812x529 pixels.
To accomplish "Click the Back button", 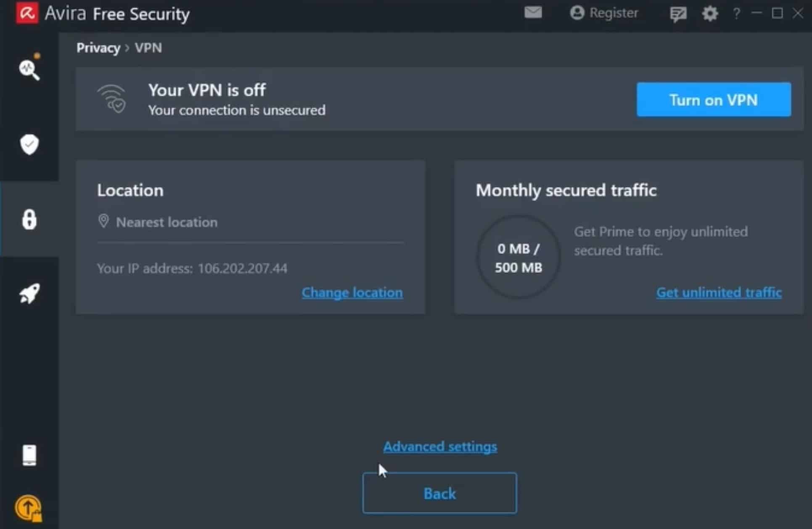I will [439, 493].
